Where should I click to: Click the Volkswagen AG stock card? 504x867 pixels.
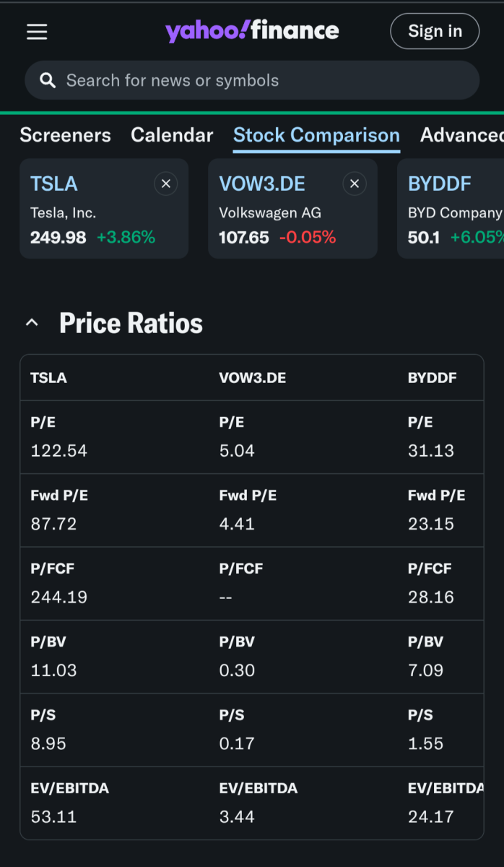tap(292, 224)
